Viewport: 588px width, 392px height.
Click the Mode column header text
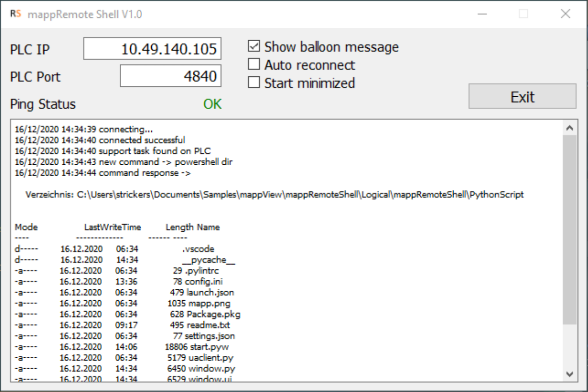(26, 227)
